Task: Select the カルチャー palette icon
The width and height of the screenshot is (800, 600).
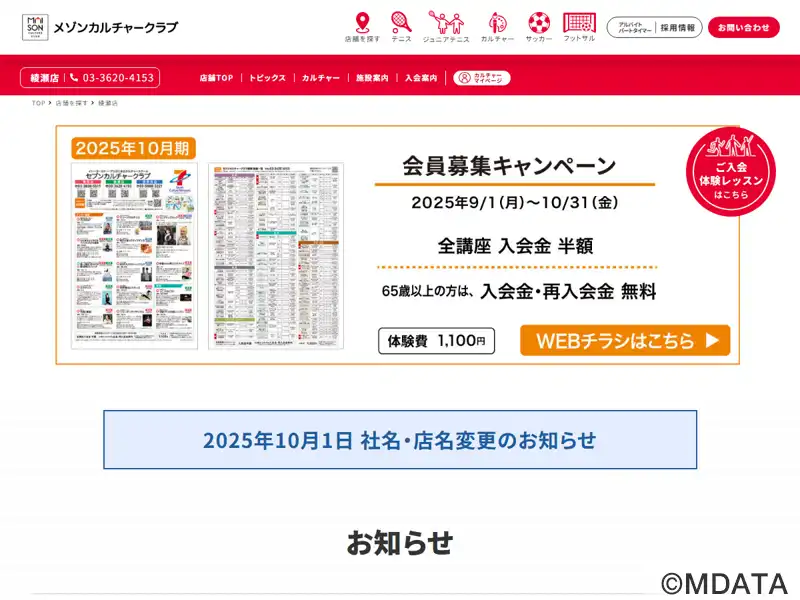Action: 497,28
